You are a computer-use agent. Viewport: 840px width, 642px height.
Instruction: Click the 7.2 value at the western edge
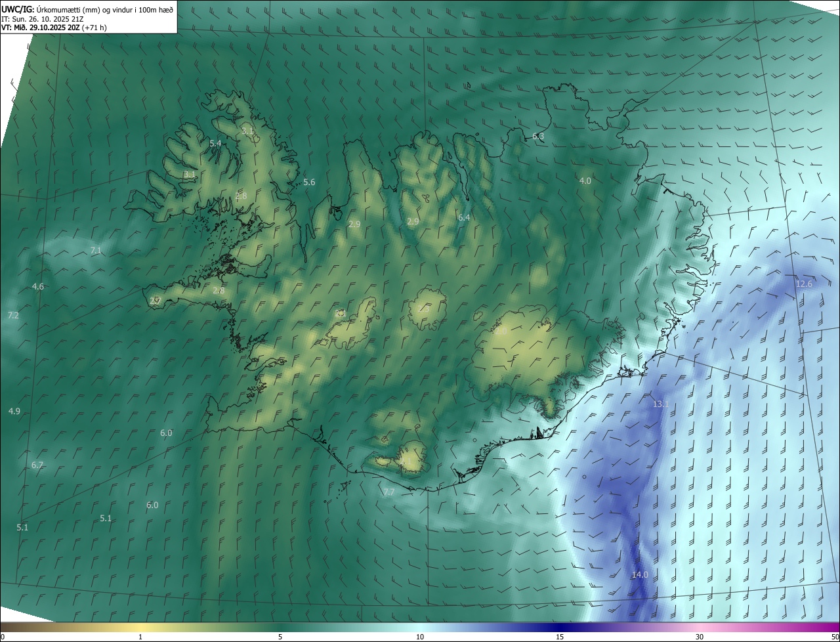[13, 316]
